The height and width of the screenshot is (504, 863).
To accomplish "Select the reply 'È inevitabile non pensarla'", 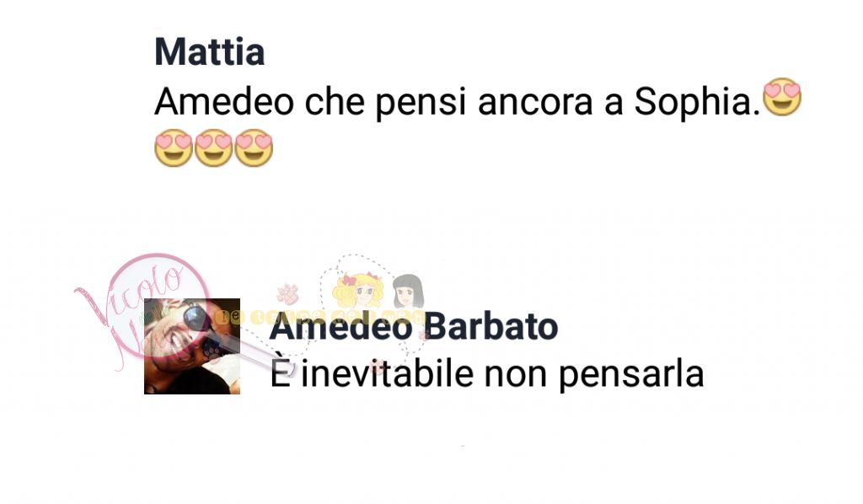I will click(487, 374).
